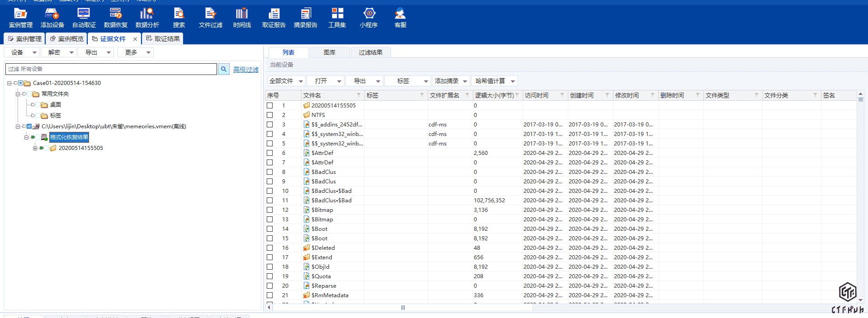Click the 过滤 所有设备 input field
This screenshot has width=868, height=318.
(111, 69)
